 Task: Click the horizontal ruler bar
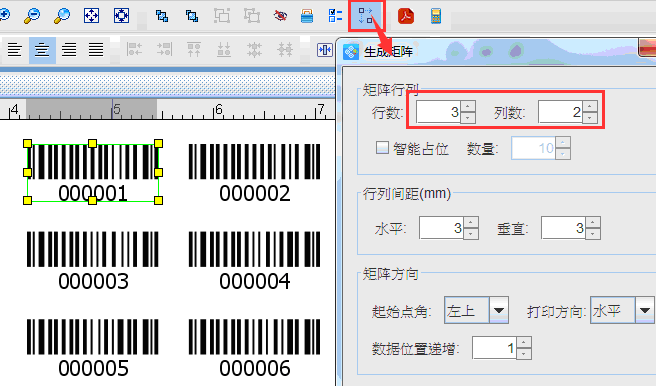(167, 110)
